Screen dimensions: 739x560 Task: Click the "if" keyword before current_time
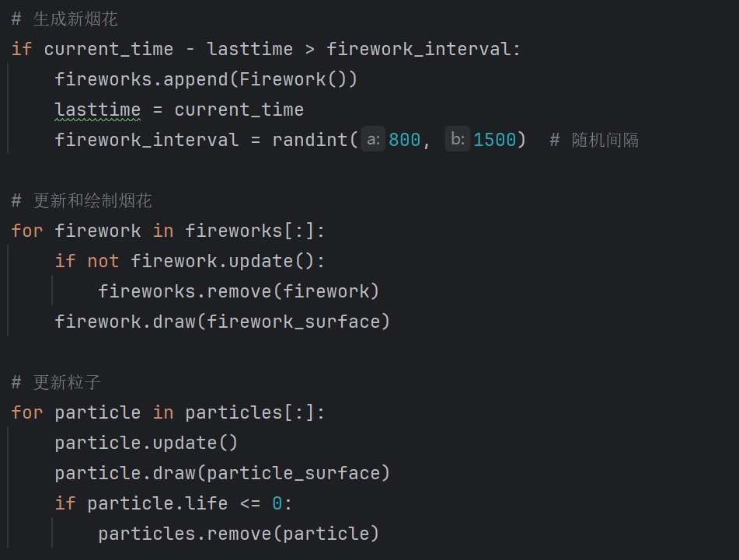pyautogui.click(x=22, y=50)
